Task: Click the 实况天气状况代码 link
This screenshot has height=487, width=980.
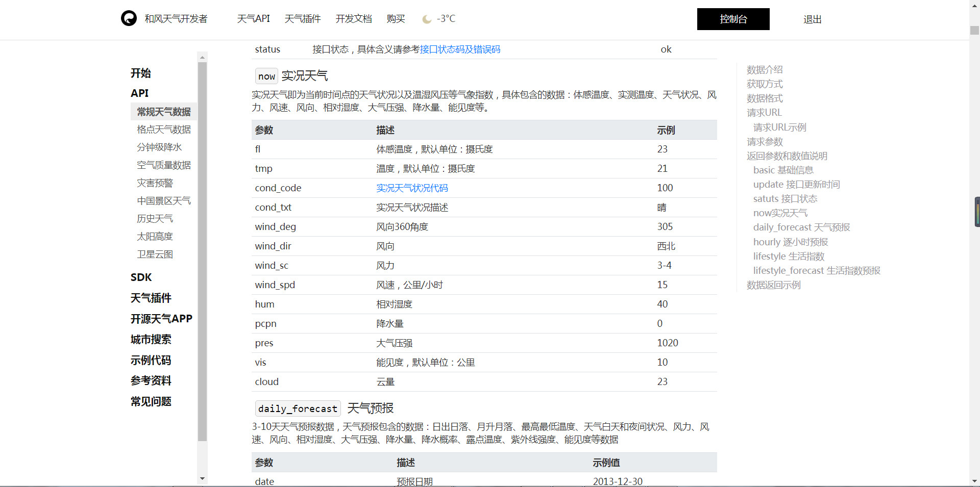Action: pyautogui.click(x=412, y=188)
